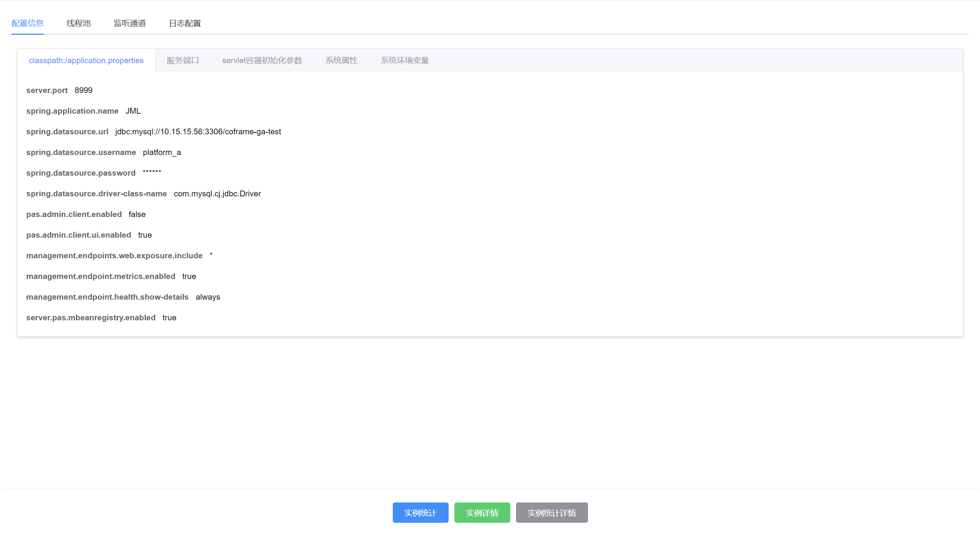Image resolution: width=980 pixels, height=535 pixels.
Task: Click the blue 实例统计 button
Action: [420, 513]
